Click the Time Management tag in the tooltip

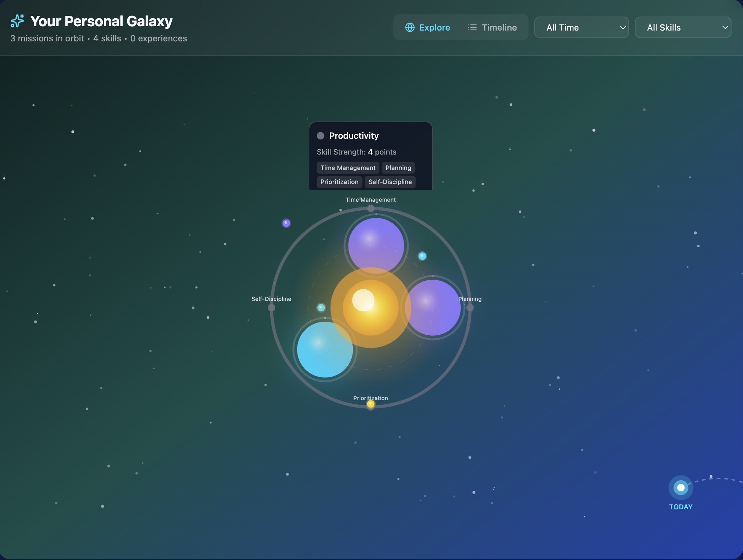[x=347, y=168]
